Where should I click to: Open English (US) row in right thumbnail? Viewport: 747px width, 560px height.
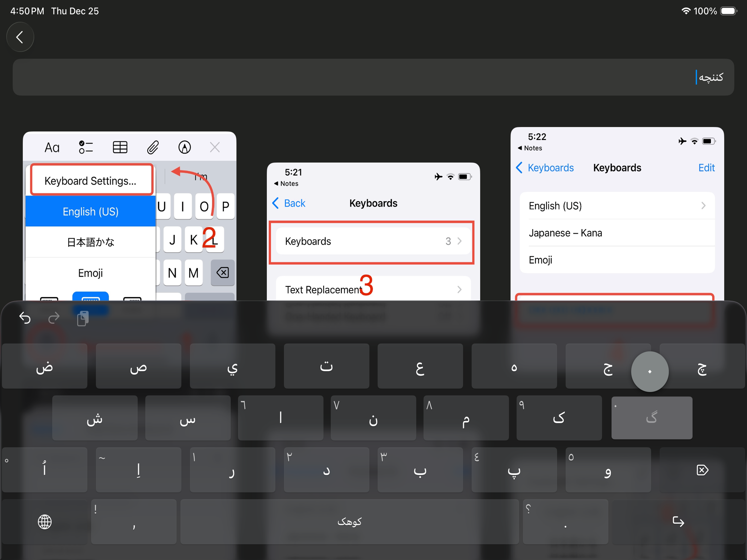617,206
